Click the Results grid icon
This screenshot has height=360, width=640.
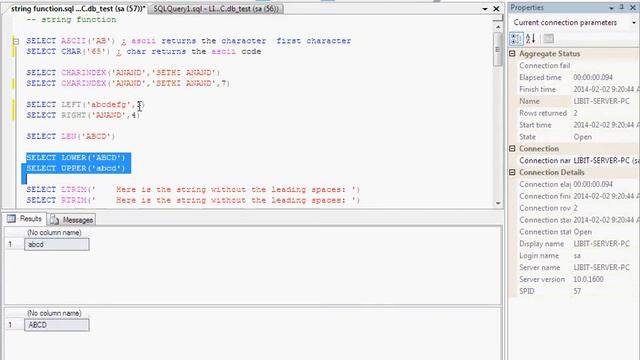tap(11, 219)
